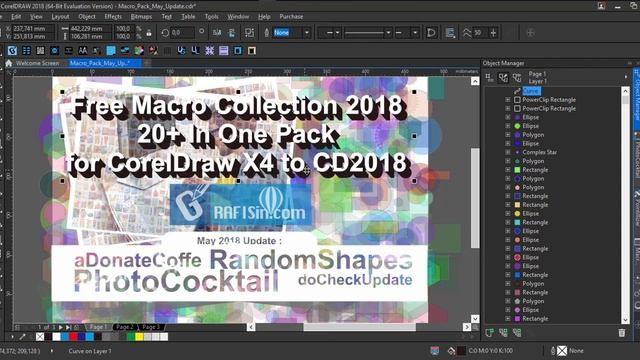Click the AA macro toolbar icon
This screenshot has width=640, height=360.
pyautogui.click(x=82, y=51)
